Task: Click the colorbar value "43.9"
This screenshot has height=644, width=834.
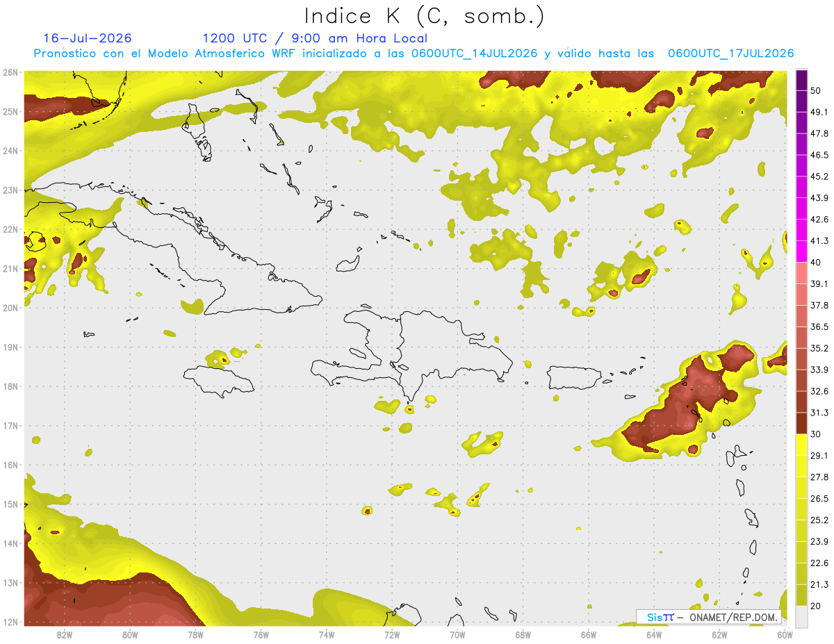Action: [819, 198]
